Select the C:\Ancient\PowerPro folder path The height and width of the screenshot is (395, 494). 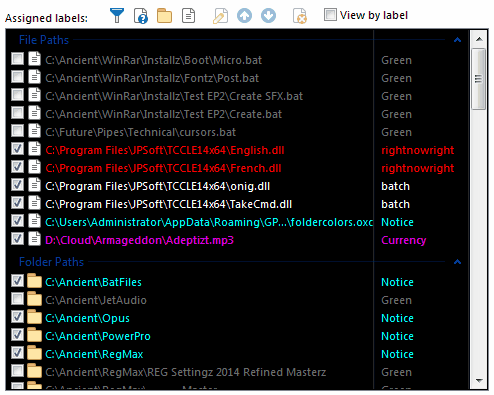coord(98,336)
